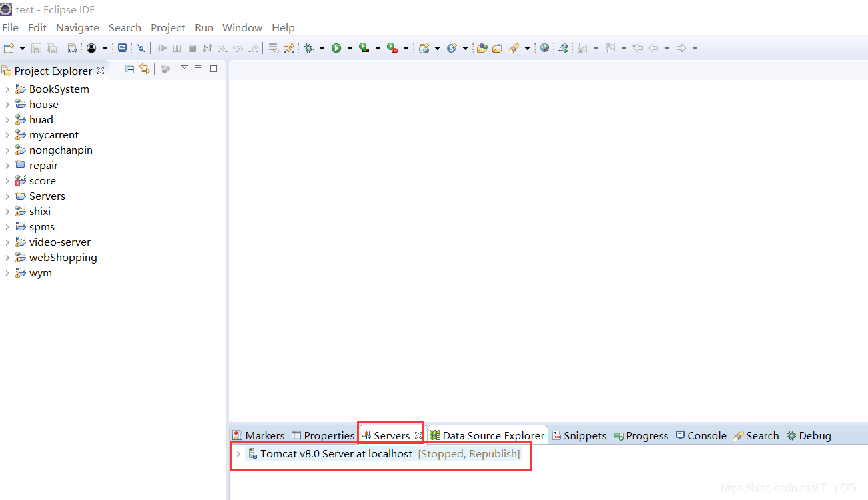Click the green Run button icon

click(337, 48)
